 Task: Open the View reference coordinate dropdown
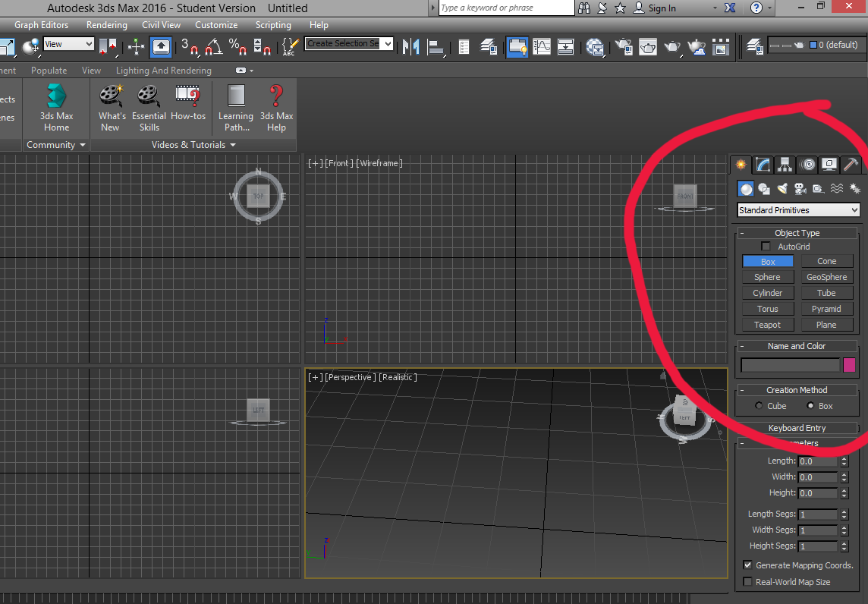click(68, 44)
